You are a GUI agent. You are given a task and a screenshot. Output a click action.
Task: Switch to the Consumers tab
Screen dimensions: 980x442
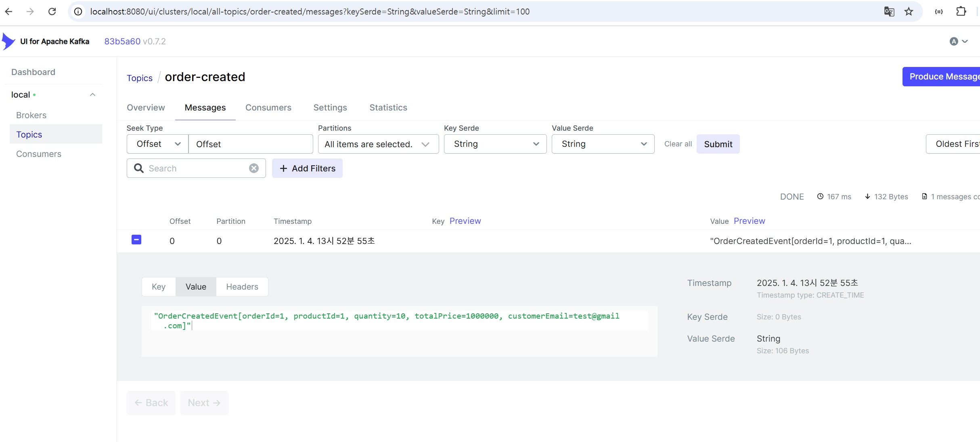tap(268, 108)
